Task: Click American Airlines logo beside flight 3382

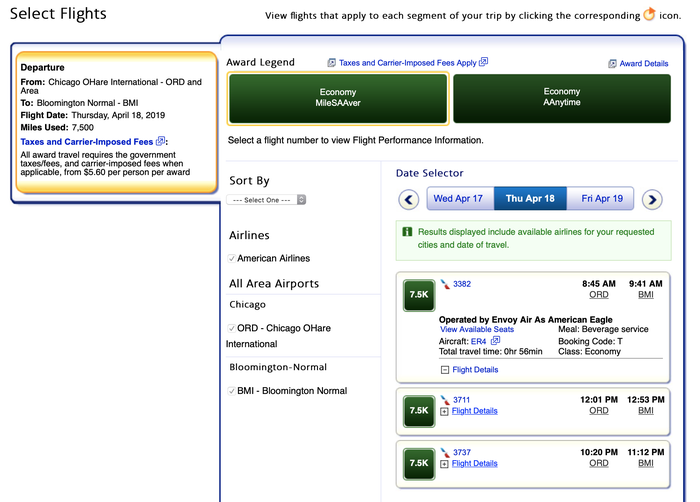Action: (x=445, y=284)
